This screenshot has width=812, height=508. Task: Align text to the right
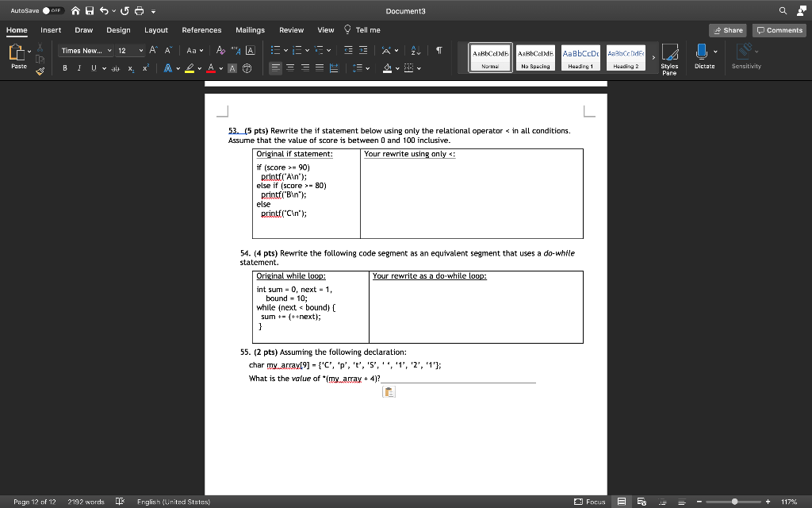click(x=305, y=68)
